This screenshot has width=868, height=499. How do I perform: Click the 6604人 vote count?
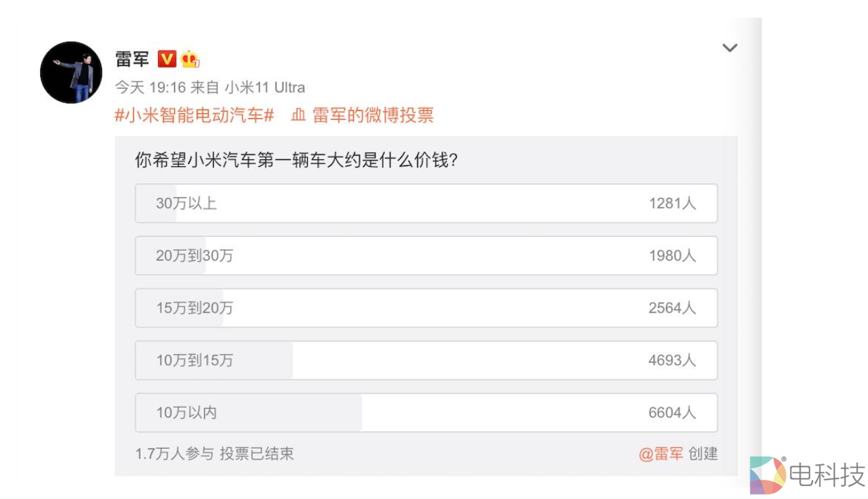click(x=672, y=413)
